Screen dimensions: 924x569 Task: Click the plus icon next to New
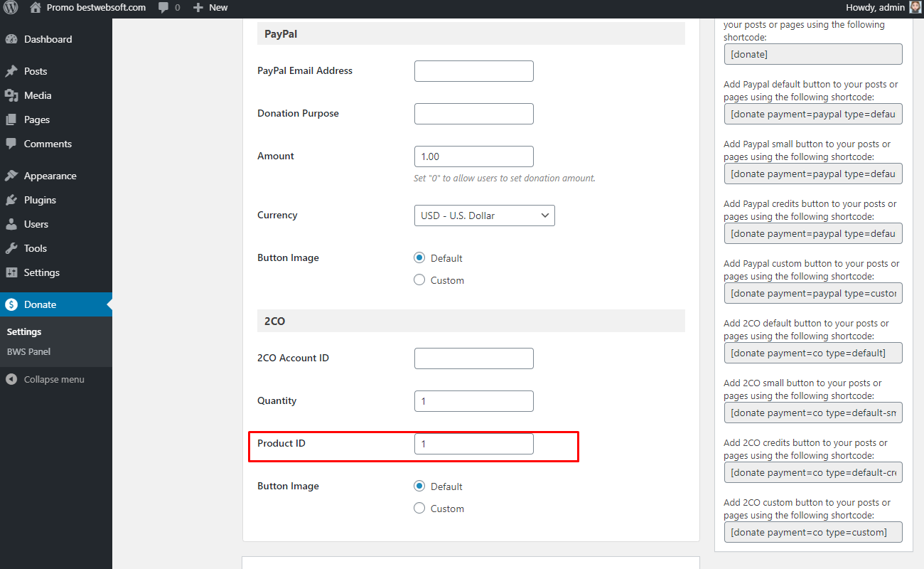point(198,8)
